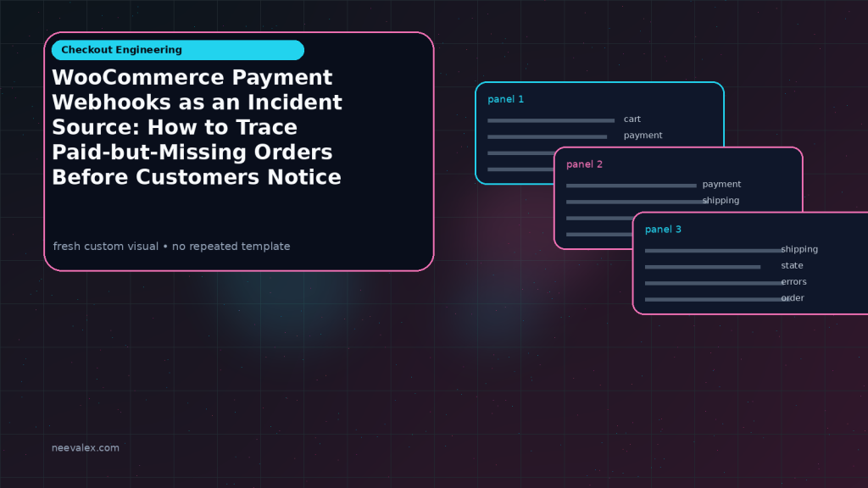Image resolution: width=868 pixels, height=488 pixels.
Task: Click the 'panel 2' title
Action: (584, 164)
